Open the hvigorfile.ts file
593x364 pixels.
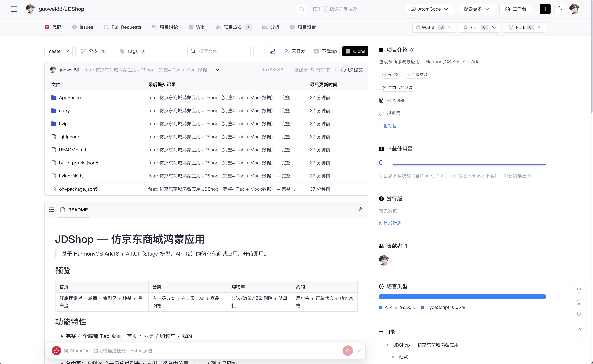[x=71, y=176]
